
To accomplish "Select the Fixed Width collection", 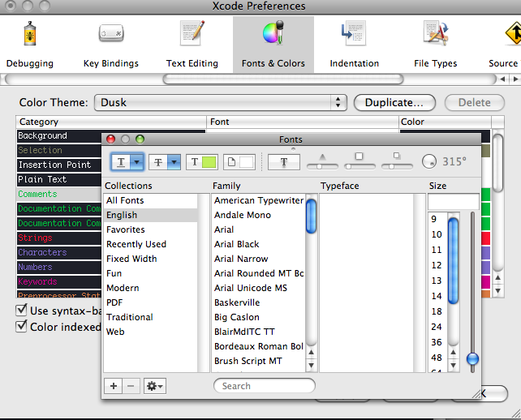I will (150, 259).
